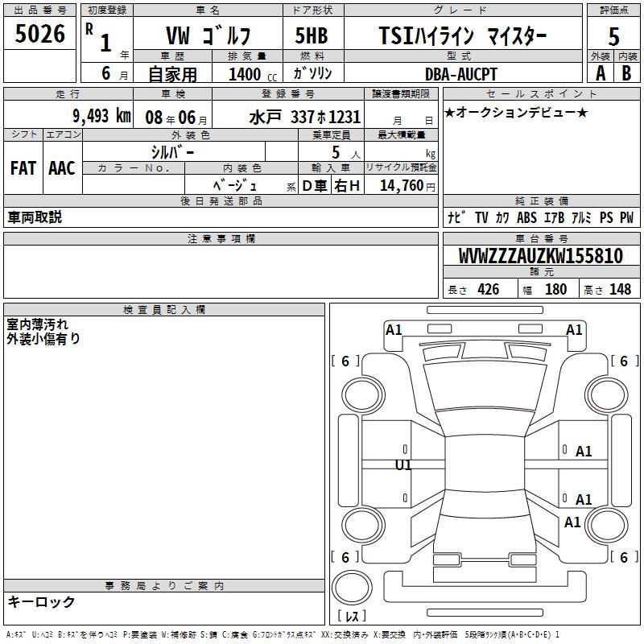Image resolution: width=644 pixels, height=644 pixels.
Task: Click the inspection expiry 08年06月
Action: point(176,118)
